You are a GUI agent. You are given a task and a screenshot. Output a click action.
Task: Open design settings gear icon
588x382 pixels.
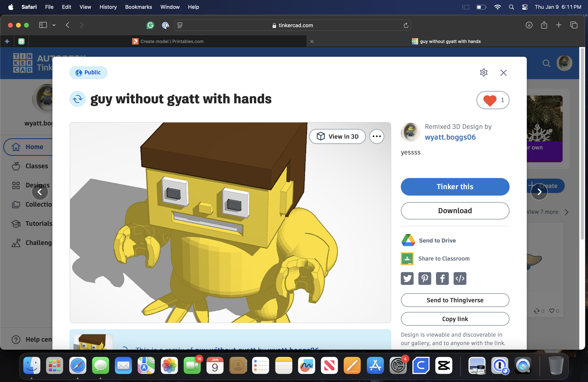click(483, 73)
